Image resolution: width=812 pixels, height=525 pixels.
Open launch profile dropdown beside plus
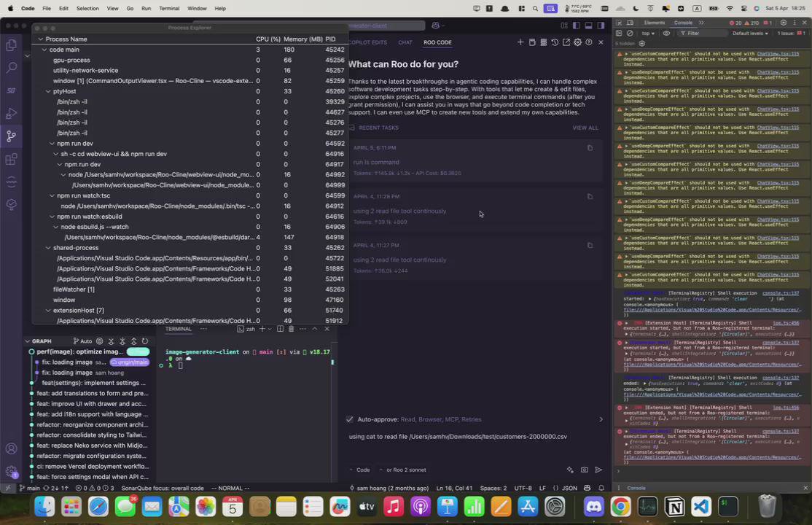click(269, 329)
